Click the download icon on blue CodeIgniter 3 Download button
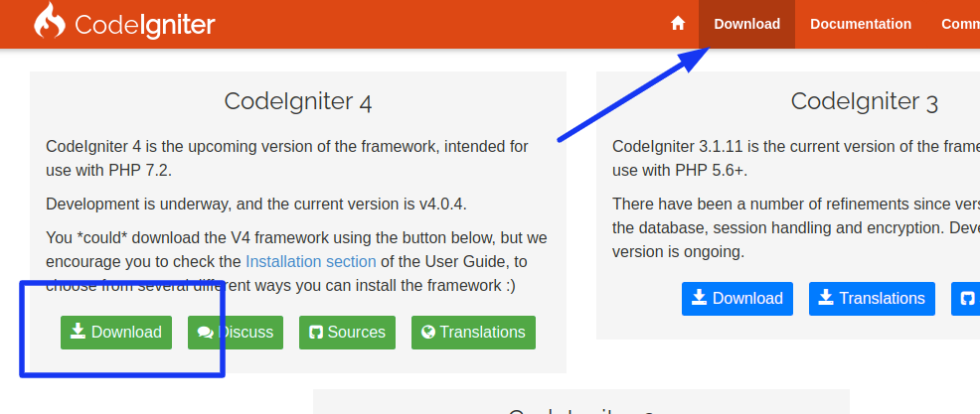 click(700, 297)
